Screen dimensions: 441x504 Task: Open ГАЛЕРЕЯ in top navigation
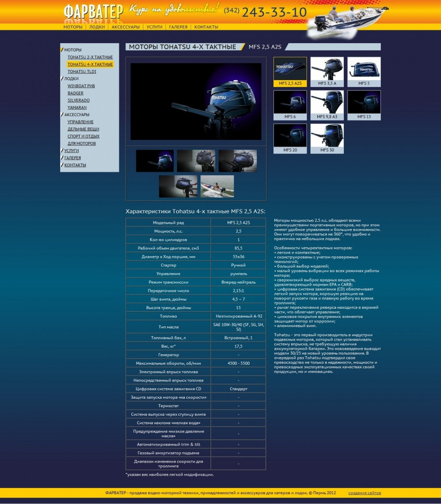pyautogui.click(x=179, y=27)
